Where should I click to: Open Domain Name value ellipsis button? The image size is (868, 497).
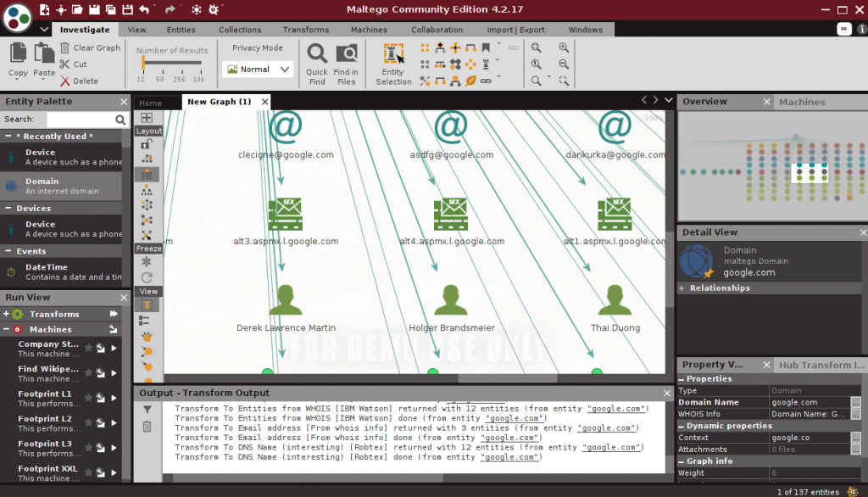(856, 402)
